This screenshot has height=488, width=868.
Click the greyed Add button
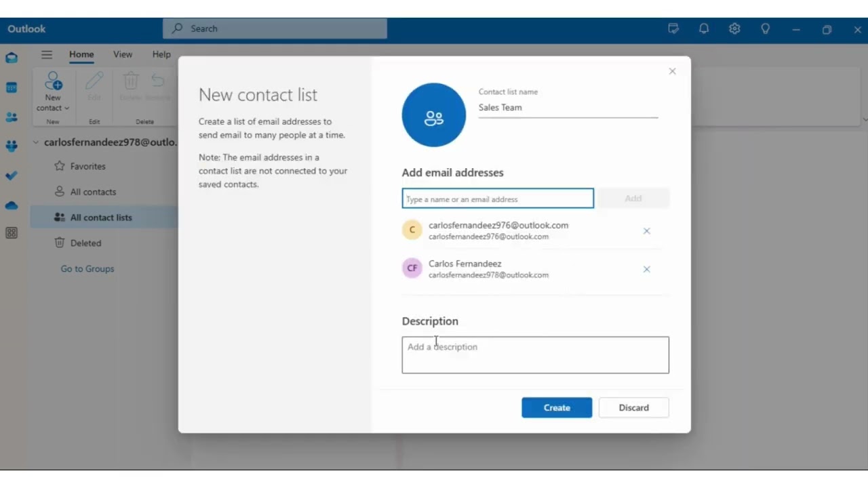point(633,198)
